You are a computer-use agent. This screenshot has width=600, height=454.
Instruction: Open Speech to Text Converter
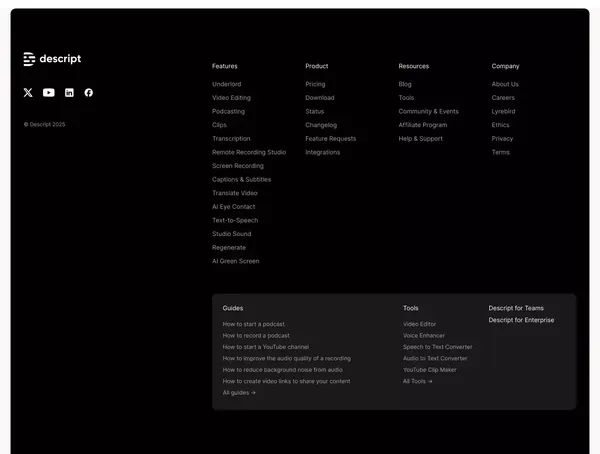tap(437, 347)
